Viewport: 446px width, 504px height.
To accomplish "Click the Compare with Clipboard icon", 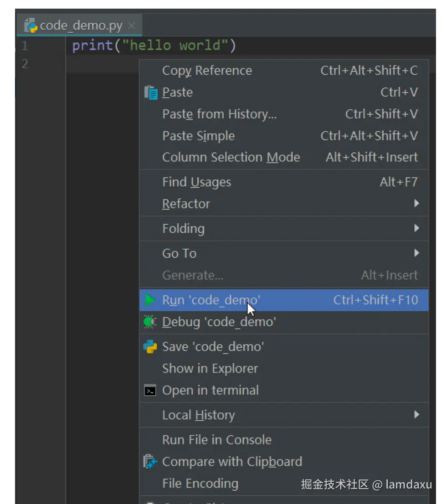I will [x=150, y=462].
